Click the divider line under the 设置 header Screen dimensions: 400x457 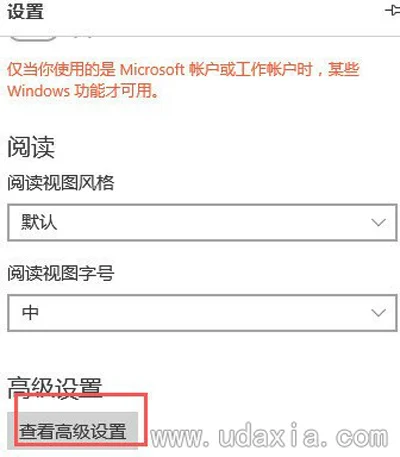coord(200,35)
